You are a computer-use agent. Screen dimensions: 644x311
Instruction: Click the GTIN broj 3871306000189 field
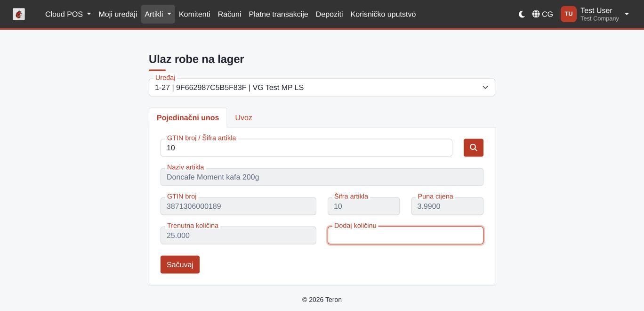click(x=238, y=206)
